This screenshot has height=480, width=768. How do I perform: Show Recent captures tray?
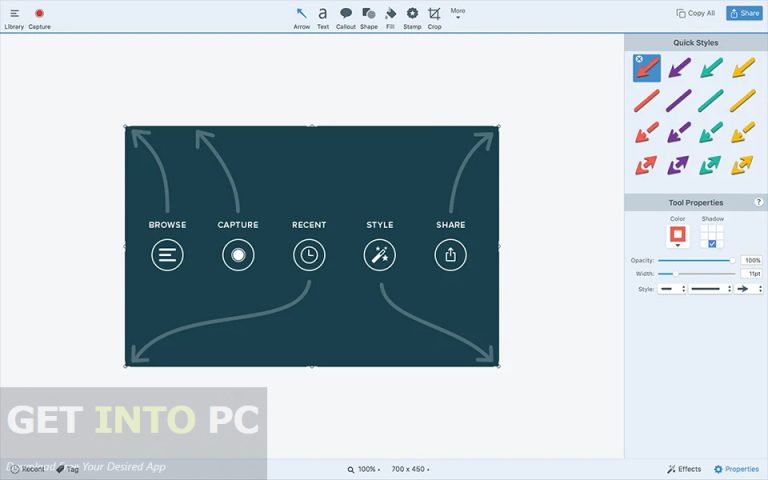pyautogui.click(x=28, y=469)
